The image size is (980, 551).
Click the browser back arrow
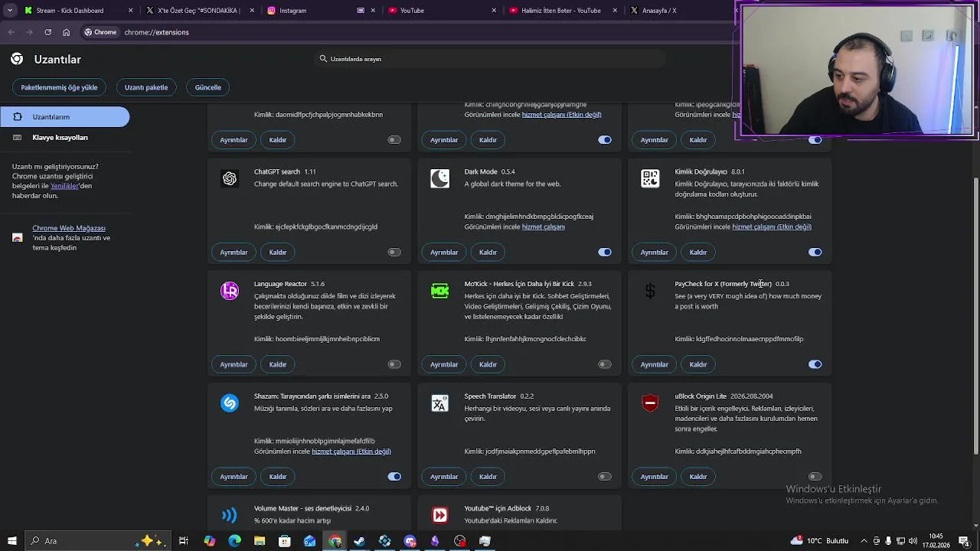pyautogui.click(x=11, y=32)
